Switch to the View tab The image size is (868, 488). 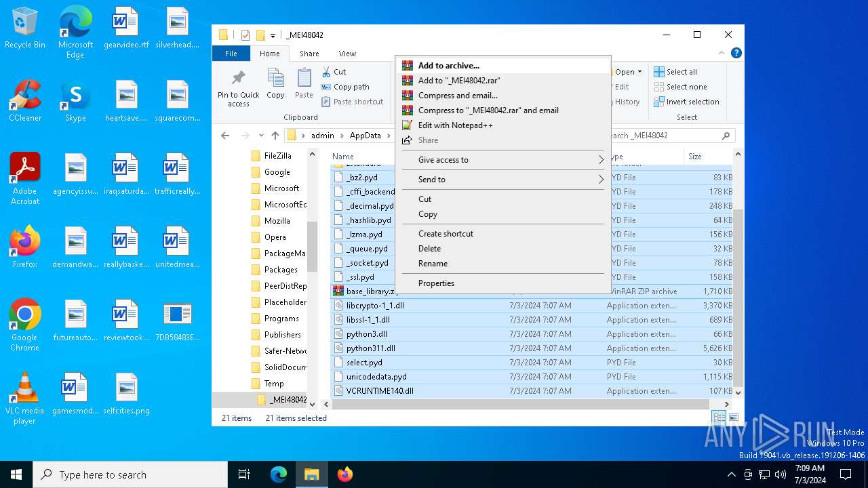pos(347,54)
